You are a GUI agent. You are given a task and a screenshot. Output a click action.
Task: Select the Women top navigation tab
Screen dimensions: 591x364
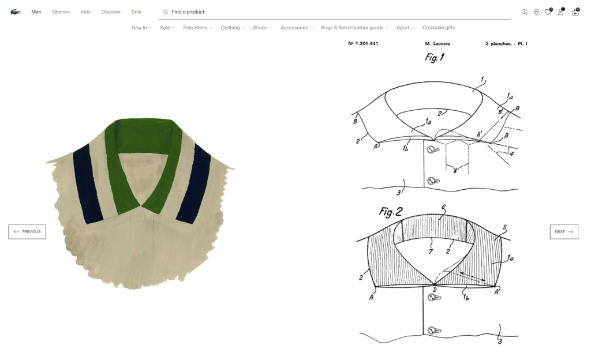coord(61,12)
